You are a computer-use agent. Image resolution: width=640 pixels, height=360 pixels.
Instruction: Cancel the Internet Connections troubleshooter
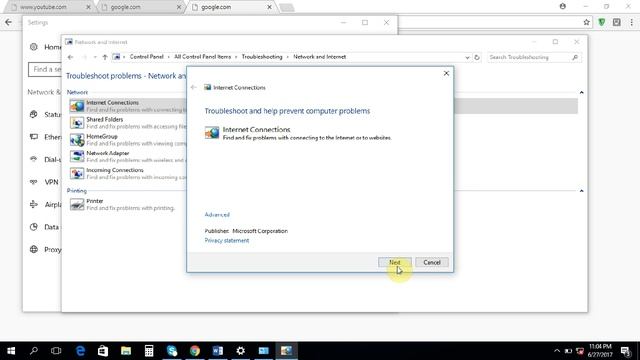[x=431, y=262]
